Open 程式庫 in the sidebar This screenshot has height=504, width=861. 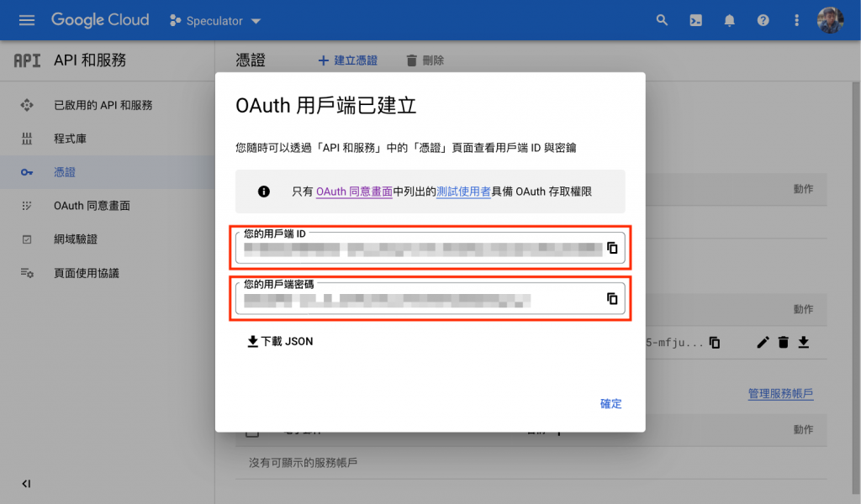click(71, 139)
